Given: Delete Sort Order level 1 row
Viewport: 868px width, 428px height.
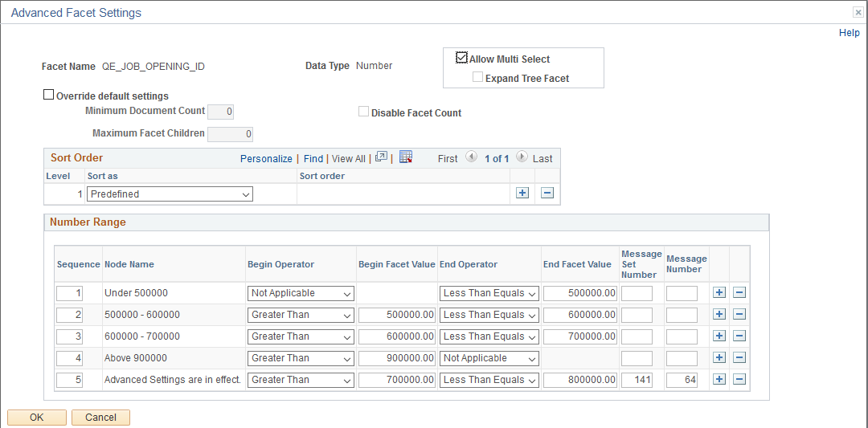Looking at the screenshot, I should coord(547,194).
